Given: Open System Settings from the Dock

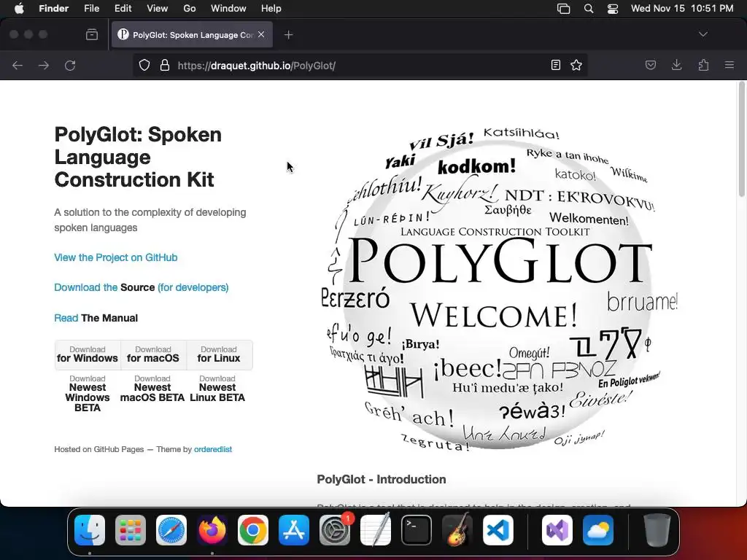Looking at the screenshot, I should [335, 530].
